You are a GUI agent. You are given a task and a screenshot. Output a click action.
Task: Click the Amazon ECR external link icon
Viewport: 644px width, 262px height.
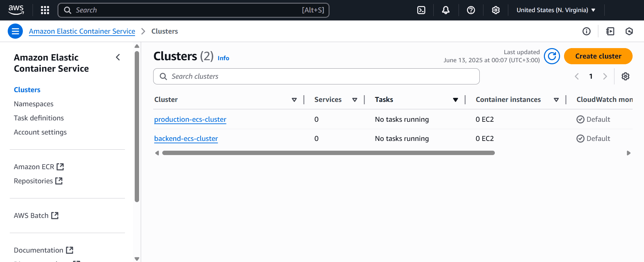point(60,167)
